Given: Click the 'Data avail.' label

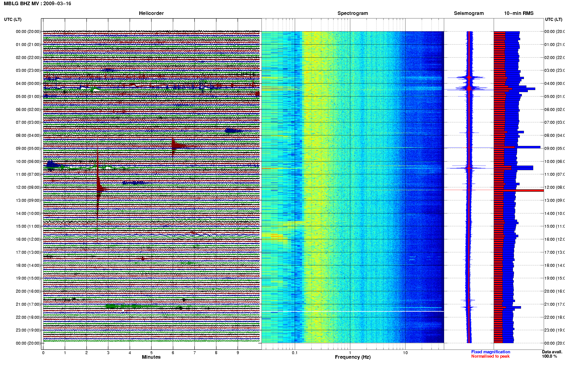Looking at the screenshot, I should click(x=552, y=352).
